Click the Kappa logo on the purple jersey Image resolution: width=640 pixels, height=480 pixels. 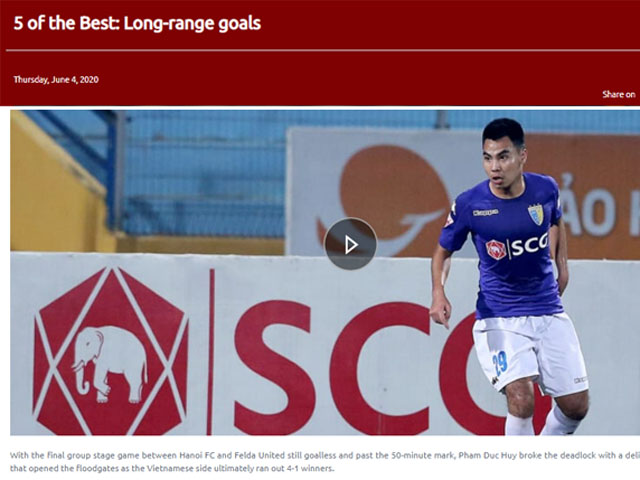coord(485,212)
